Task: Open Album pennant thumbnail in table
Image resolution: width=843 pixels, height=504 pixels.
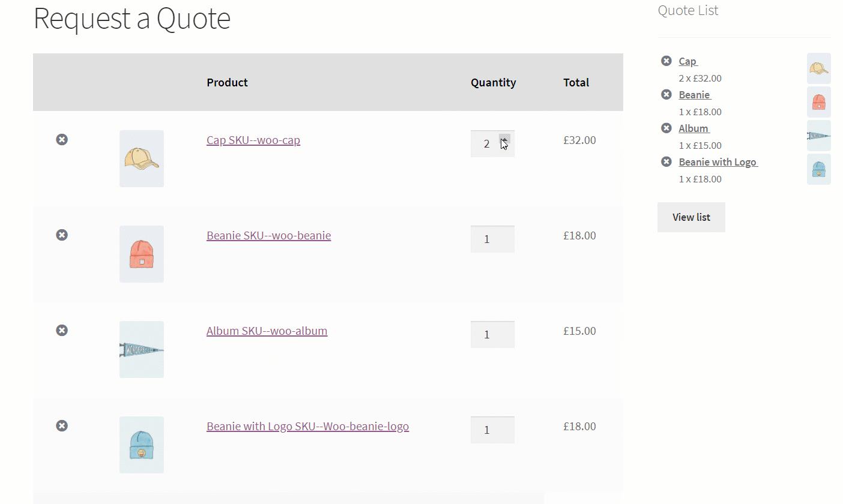Action: 142,349
